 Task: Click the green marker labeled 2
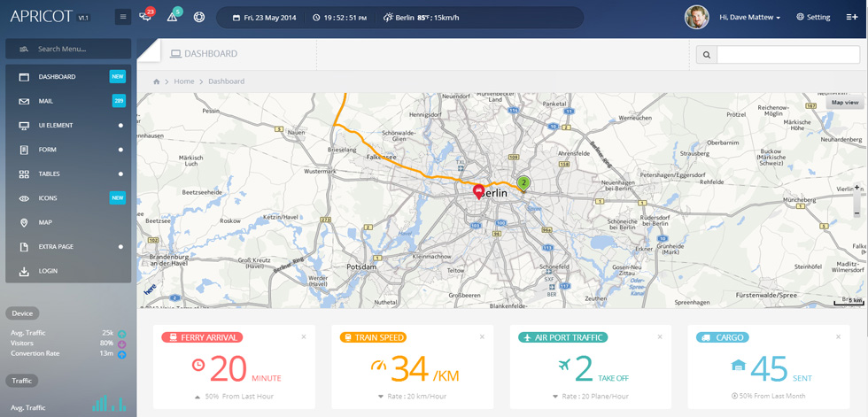523,184
